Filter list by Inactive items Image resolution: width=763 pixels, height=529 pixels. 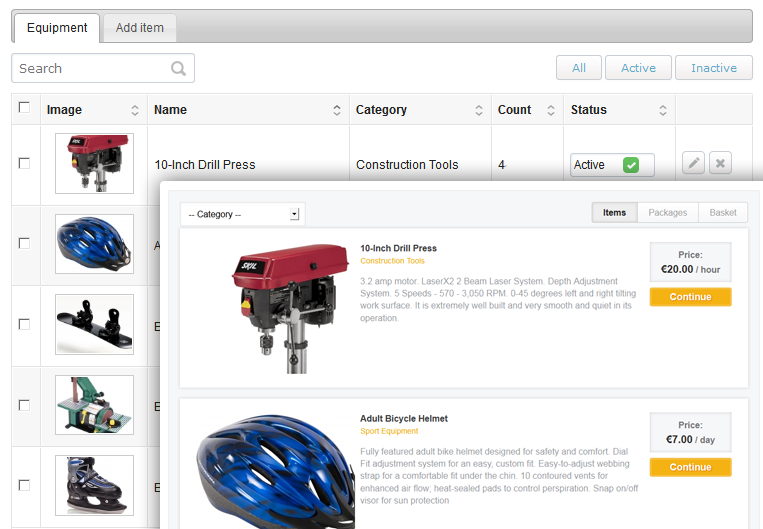coord(714,68)
